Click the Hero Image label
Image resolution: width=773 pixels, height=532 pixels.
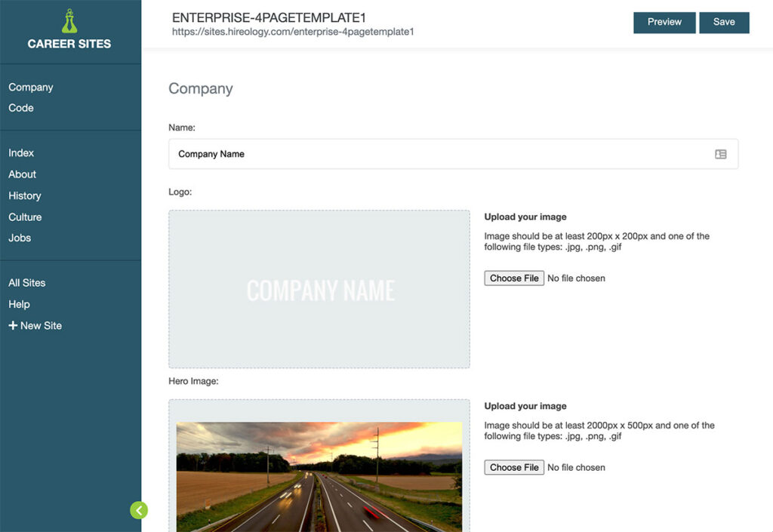point(193,381)
